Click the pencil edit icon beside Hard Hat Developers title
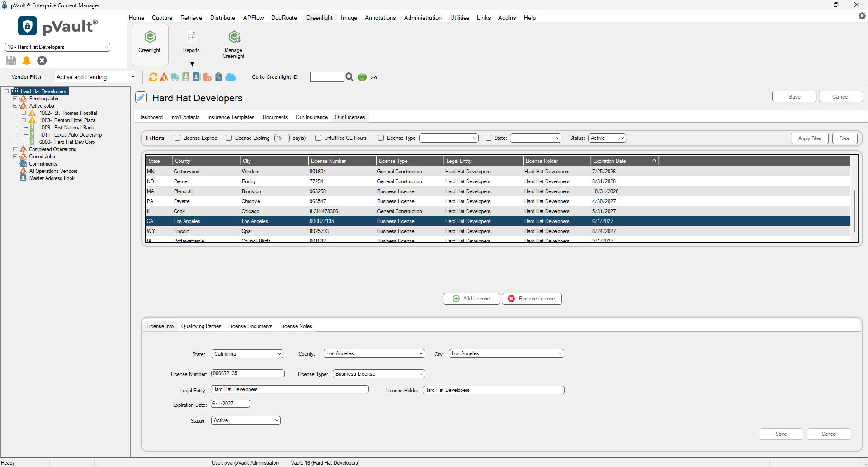The image size is (868, 467). coord(141,97)
